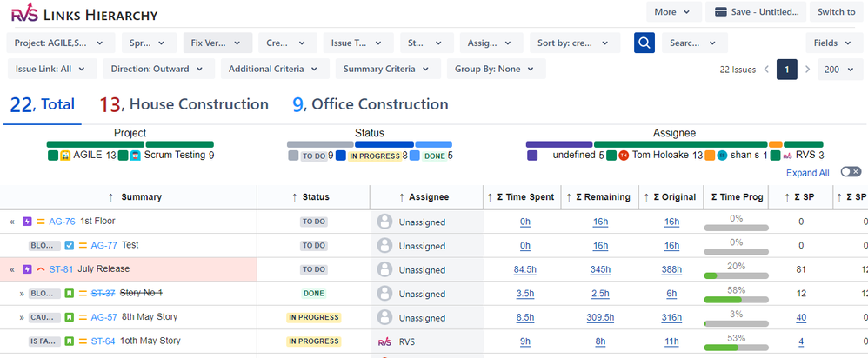
Task: Switch to House Construction tab
Action: click(x=184, y=105)
